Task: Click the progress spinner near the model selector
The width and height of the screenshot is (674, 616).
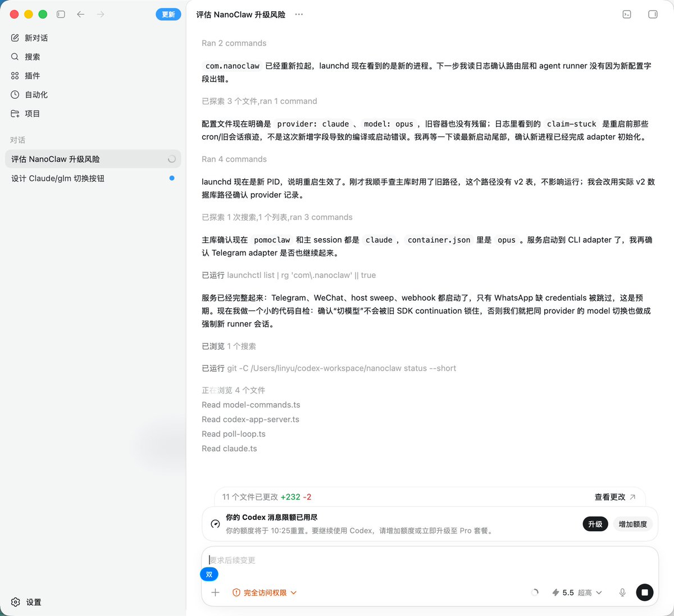Action: pyautogui.click(x=535, y=592)
